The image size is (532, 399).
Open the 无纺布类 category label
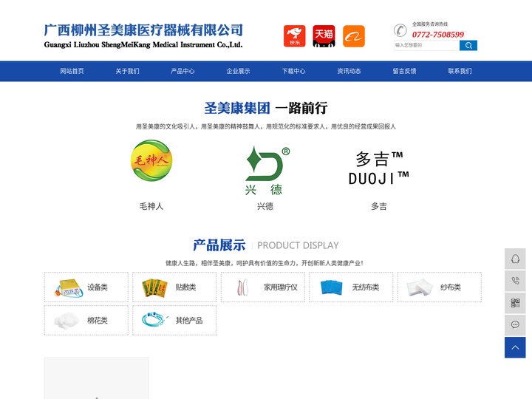tap(366, 287)
